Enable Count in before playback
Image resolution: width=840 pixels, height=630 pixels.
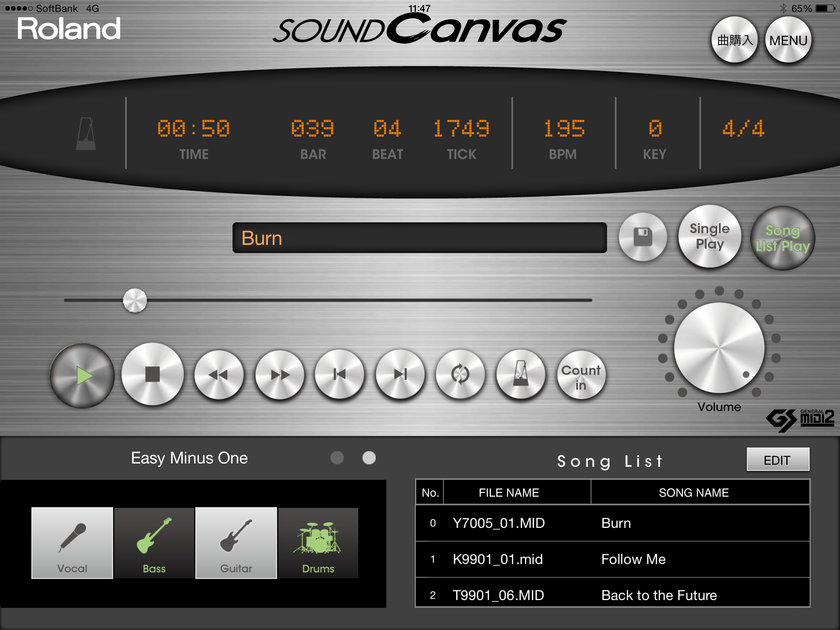[581, 375]
